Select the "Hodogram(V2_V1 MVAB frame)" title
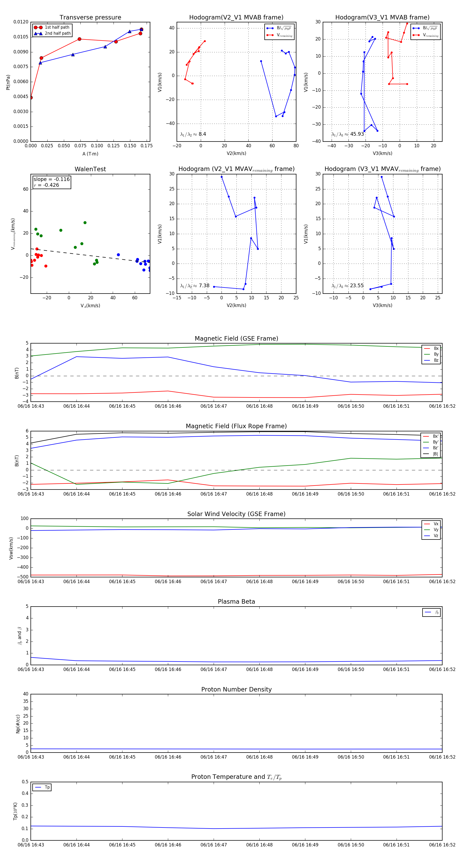Image resolution: width=473 pixels, height=868 pixels. (x=236, y=18)
